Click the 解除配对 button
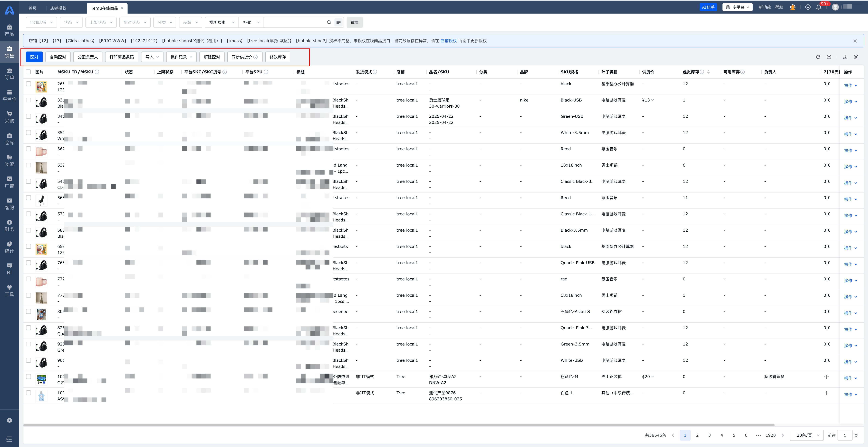 click(x=212, y=57)
